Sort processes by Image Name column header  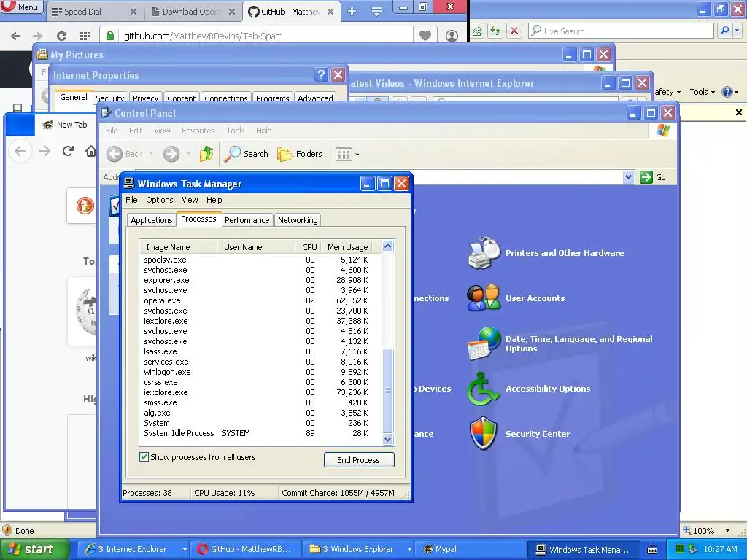coord(178,247)
